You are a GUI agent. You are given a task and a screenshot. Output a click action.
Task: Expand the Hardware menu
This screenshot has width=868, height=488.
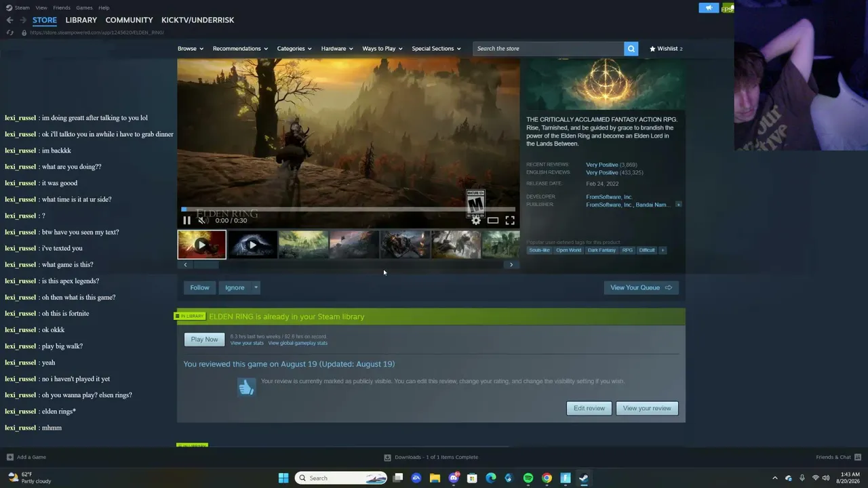[337, 49]
